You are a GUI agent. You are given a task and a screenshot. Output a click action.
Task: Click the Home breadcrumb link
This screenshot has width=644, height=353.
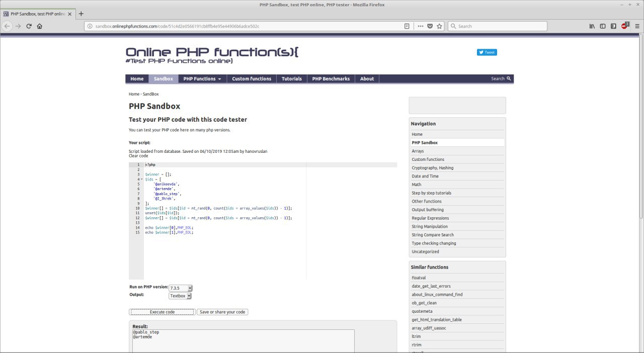click(x=134, y=94)
